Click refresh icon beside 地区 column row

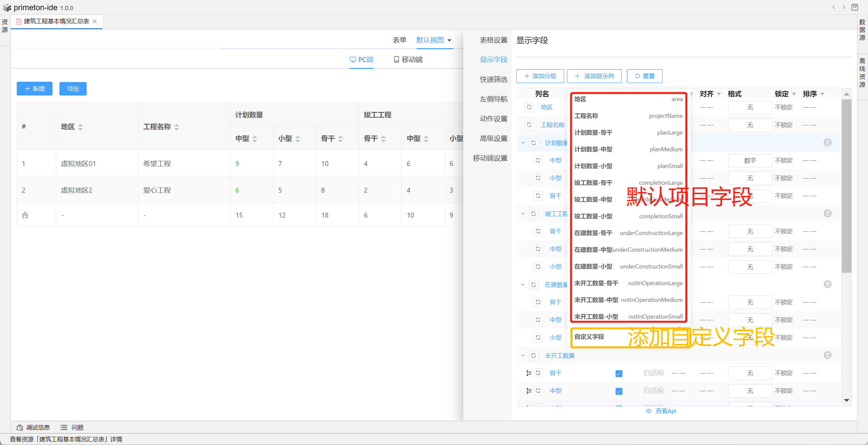529,107
